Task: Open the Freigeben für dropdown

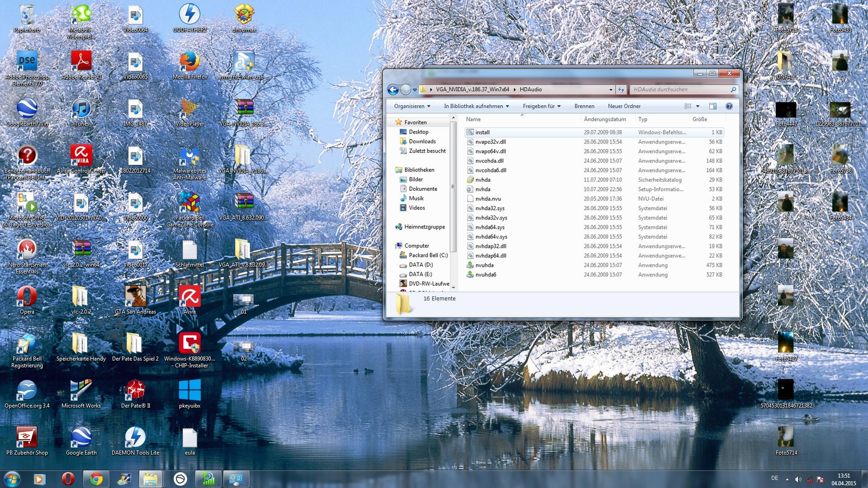Action: [541, 106]
